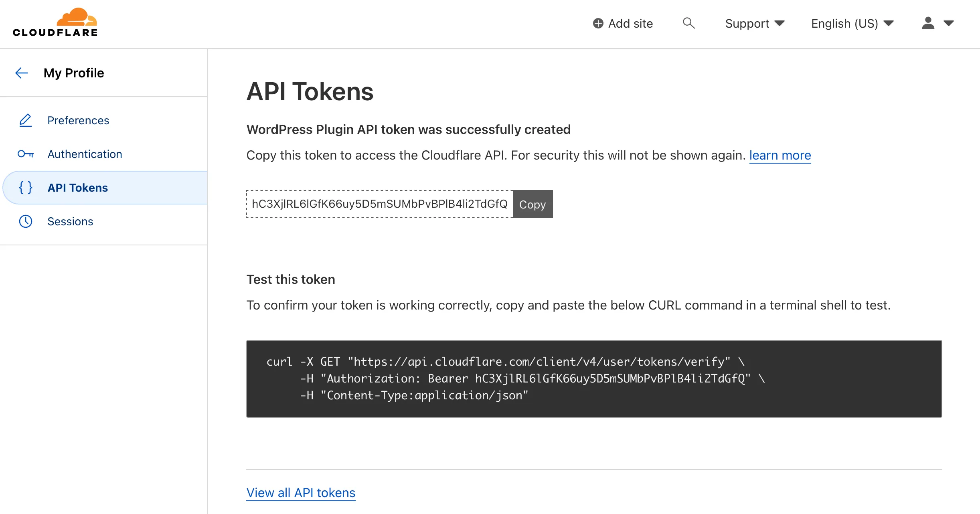980x514 pixels.
Task: Open the Support dropdown
Action: pyautogui.click(x=755, y=23)
